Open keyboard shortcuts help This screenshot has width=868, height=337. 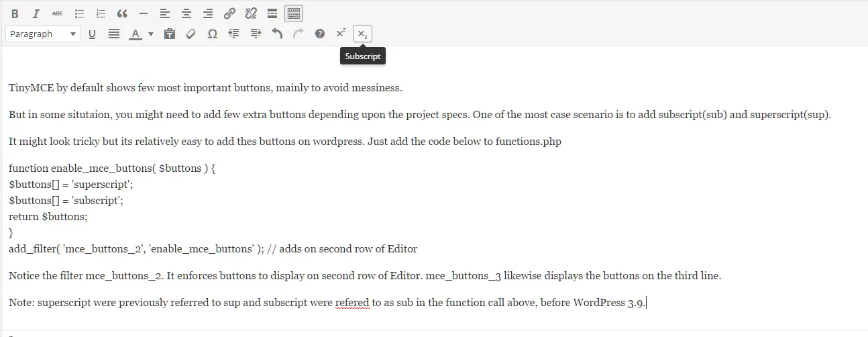pyautogui.click(x=320, y=34)
